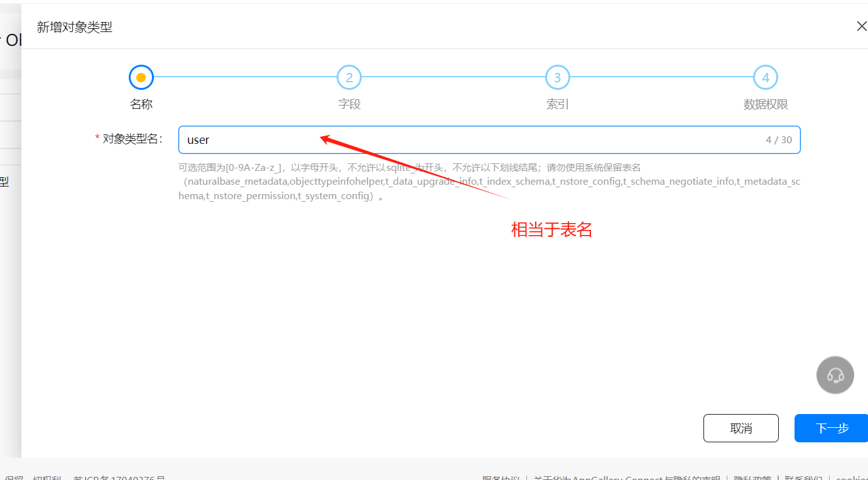Close the 新增对象类型 dialog
868x480 pixels.
click(x=861, y=26)
